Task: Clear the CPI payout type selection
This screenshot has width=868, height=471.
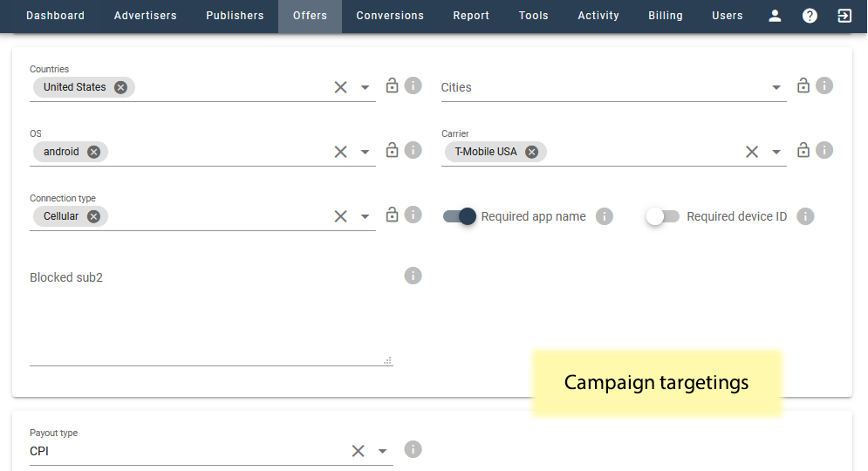Action: 359,451
